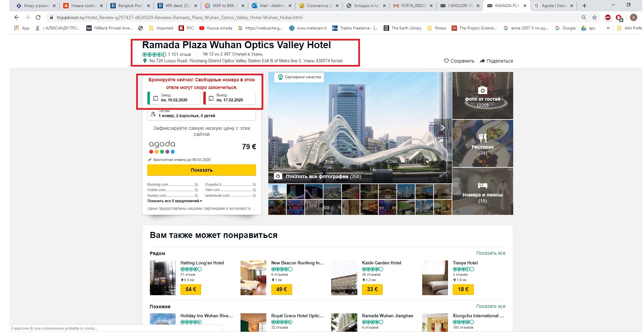Open the Ramada Wuhan Jianghan listing
The image size is (644, 332).
387,316
